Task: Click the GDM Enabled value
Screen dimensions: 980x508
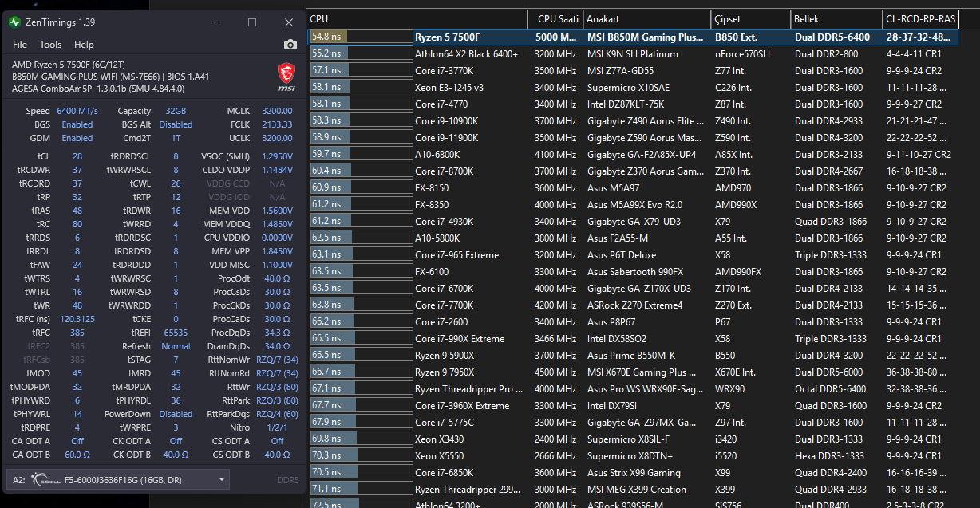Action: pyautogui.click(x=77, y=138)
